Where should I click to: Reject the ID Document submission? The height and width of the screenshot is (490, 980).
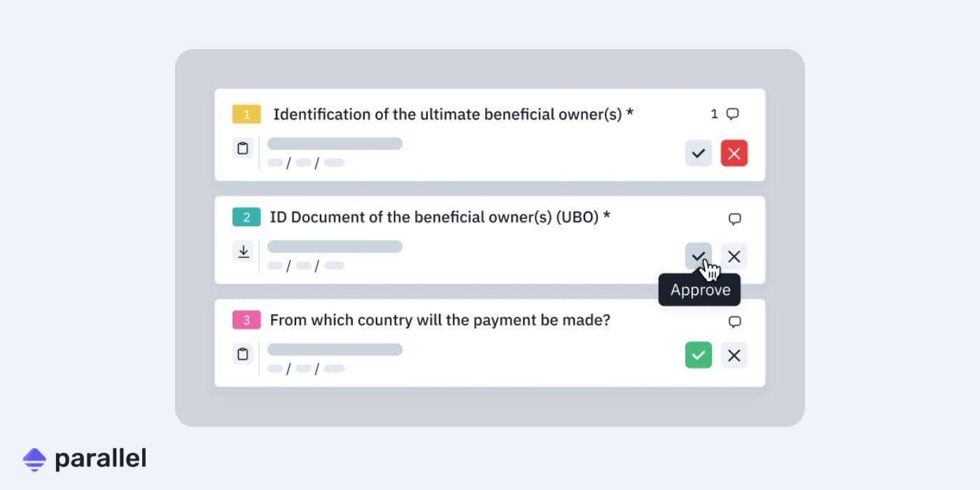[734, 256]
